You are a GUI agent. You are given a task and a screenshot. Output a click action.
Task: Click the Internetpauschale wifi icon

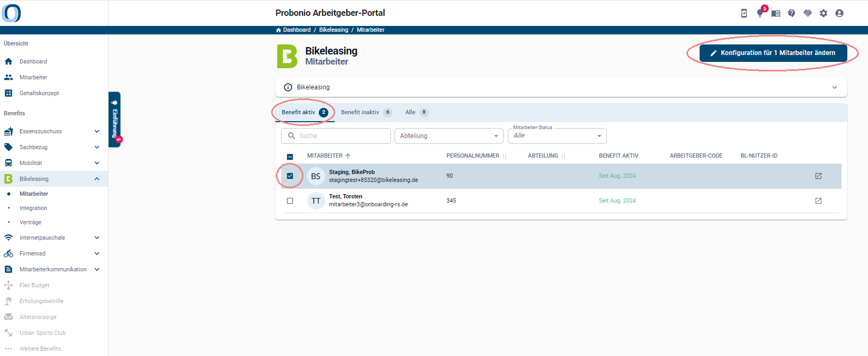pos(8,238)
